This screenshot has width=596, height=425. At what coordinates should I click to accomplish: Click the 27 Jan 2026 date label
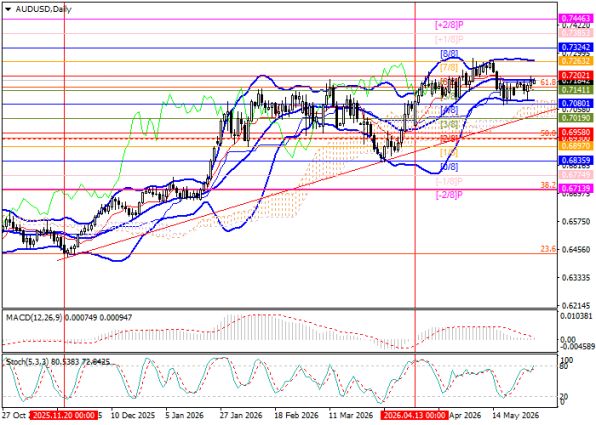click(241, 415)
